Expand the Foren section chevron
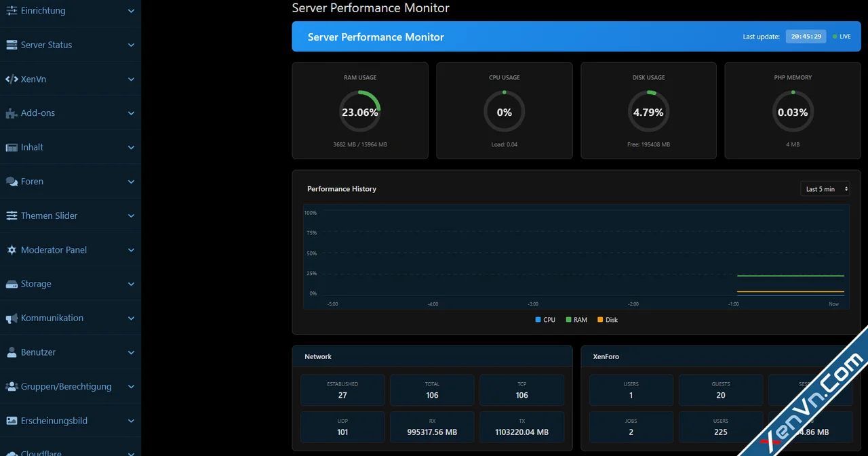 [x=132, y=182]
